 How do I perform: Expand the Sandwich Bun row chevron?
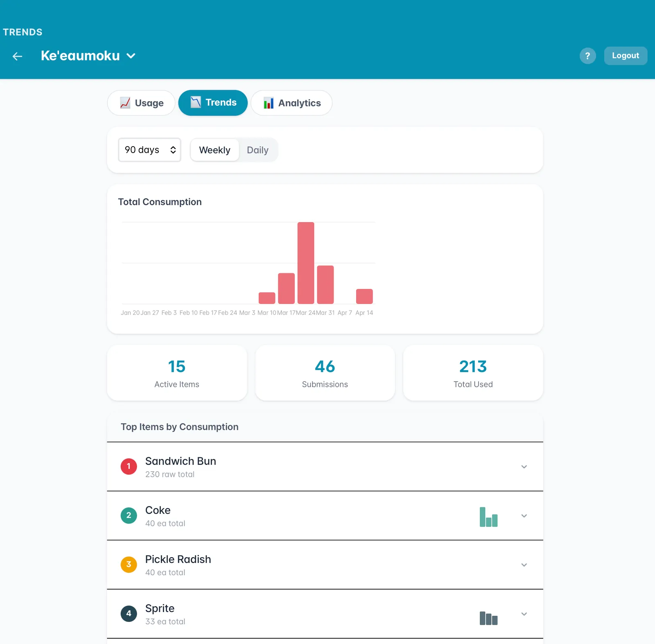tap(524, 467)
